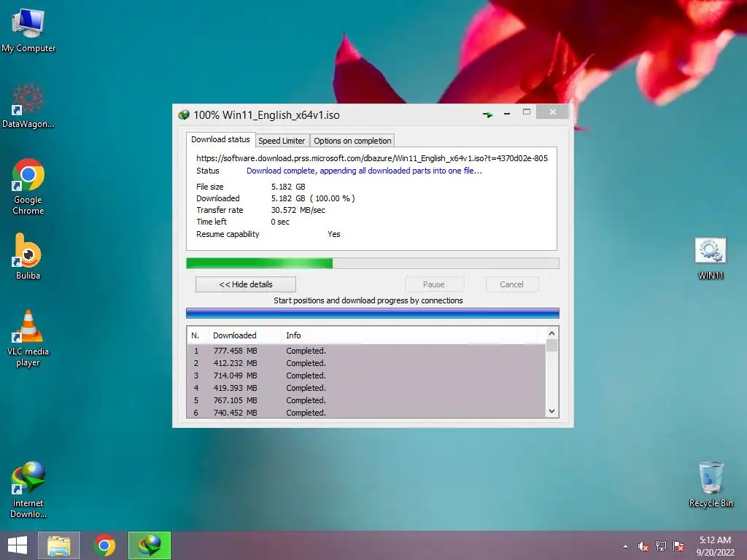Open the WIN11 desktop file
Screen dimensions: 747x560
tap(711, 259)
